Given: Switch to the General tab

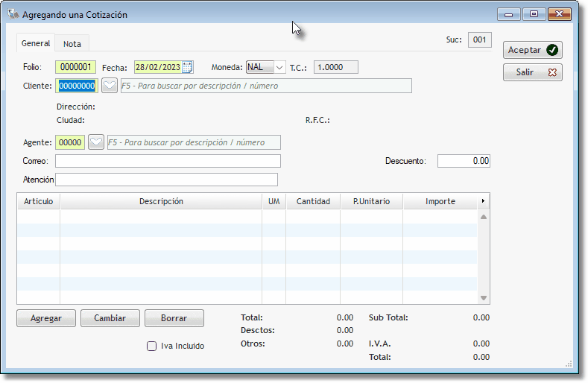Looking at the screenshot, I should 36,43.
